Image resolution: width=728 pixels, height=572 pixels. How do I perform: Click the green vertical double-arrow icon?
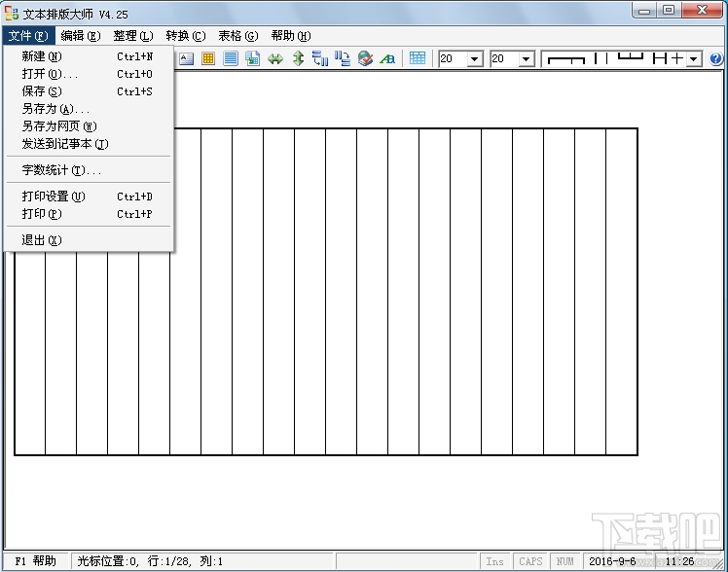[298, 59]
